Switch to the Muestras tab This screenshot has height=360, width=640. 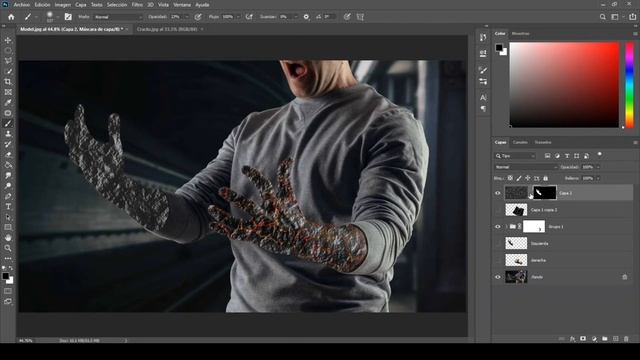[x=520, y=33]
